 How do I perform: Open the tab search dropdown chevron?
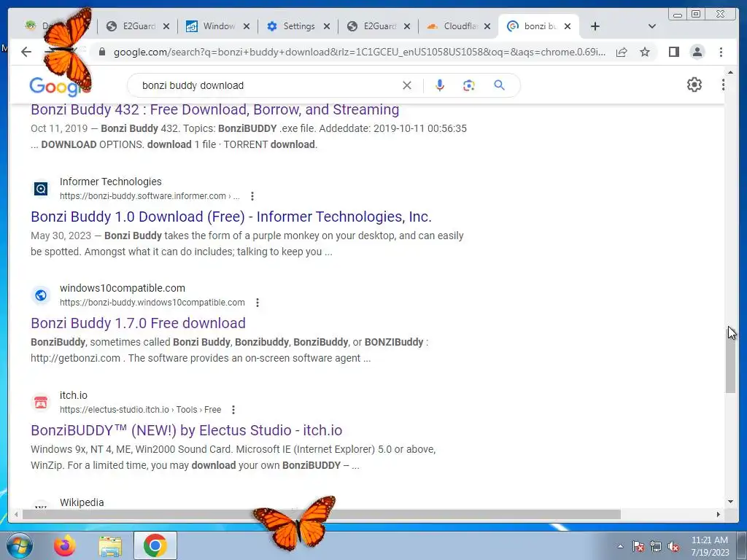[652, 26]
